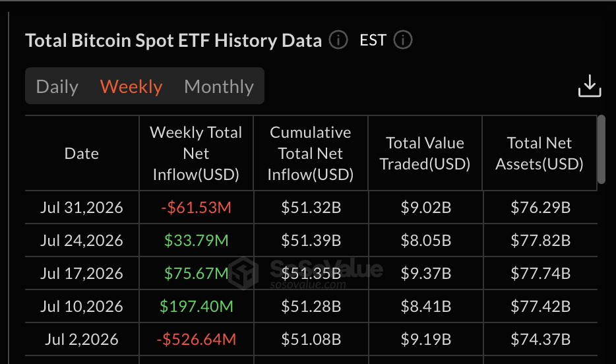This screenshot has width=616, height=364.
Task: Click the info icon beside History Data title
Action: (x=338, y=40)
